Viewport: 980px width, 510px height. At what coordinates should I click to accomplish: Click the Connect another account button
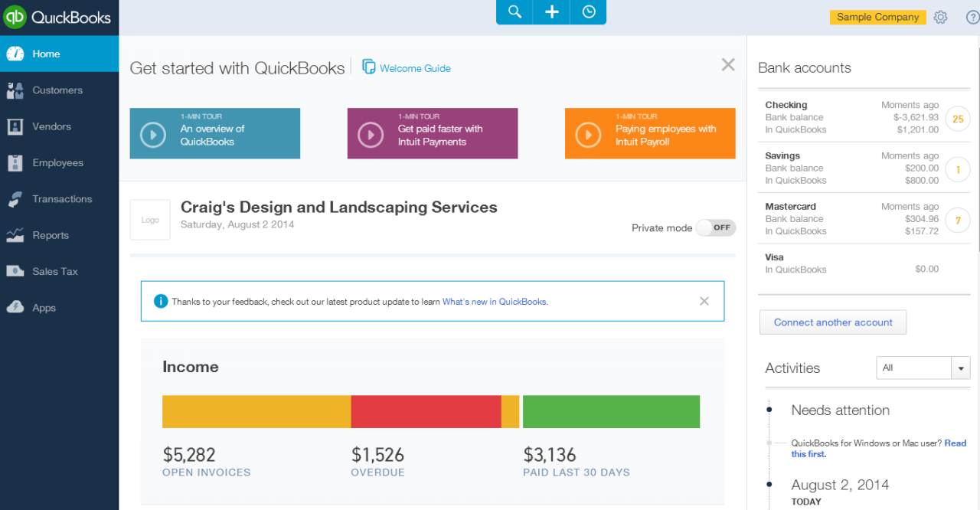click(832, 322)
